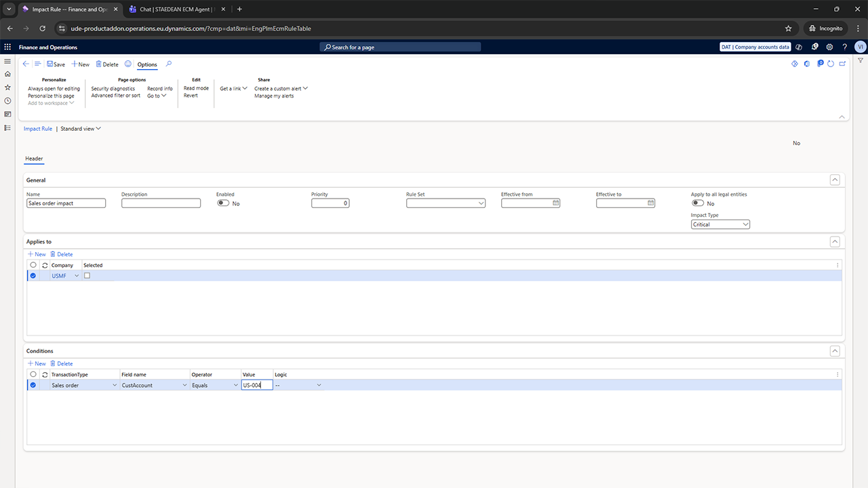
Task: Open Create a custom alert menu
Action: [x=281, y=88]
